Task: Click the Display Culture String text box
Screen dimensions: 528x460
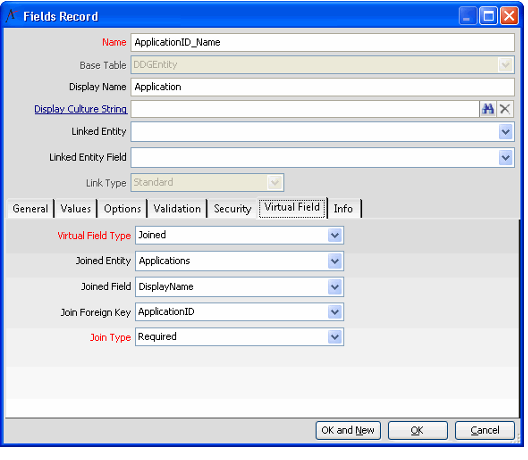Action: tap(305, 109)
